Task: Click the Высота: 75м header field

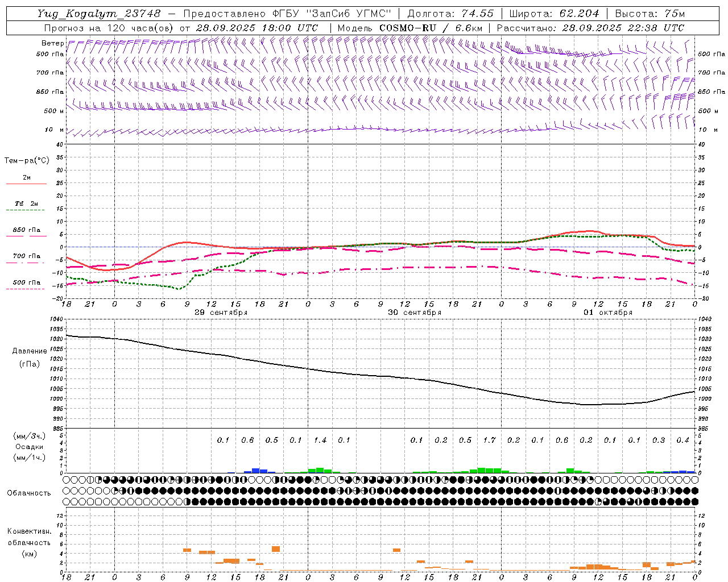Action: coord(650,14)
